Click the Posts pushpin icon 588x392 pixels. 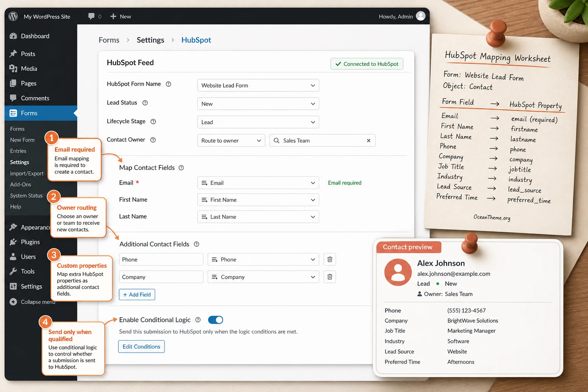13,54
